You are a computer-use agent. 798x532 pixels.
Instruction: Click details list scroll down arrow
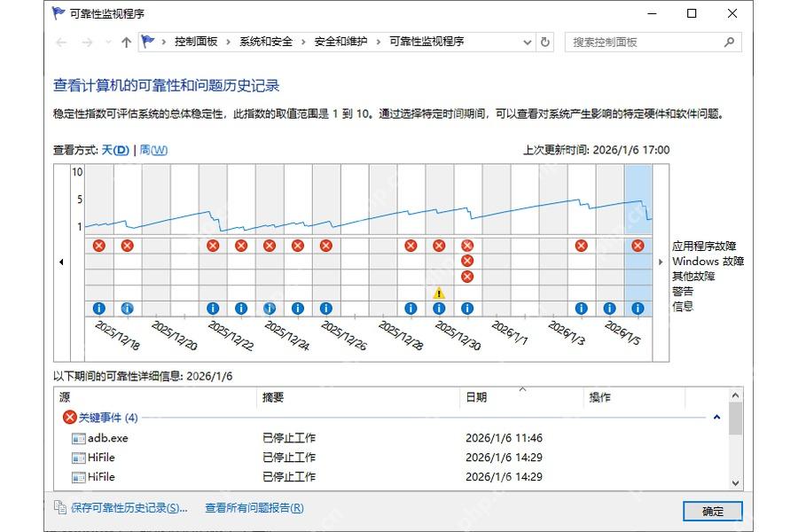pyautogui.click(x=735, y=482)
